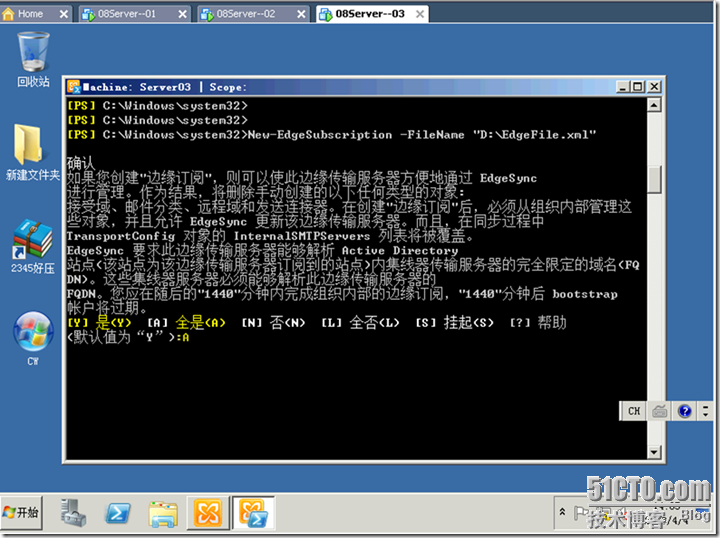
Task: Open language bar options arrow
Action: pyautogui.click(x=706, y=411)
